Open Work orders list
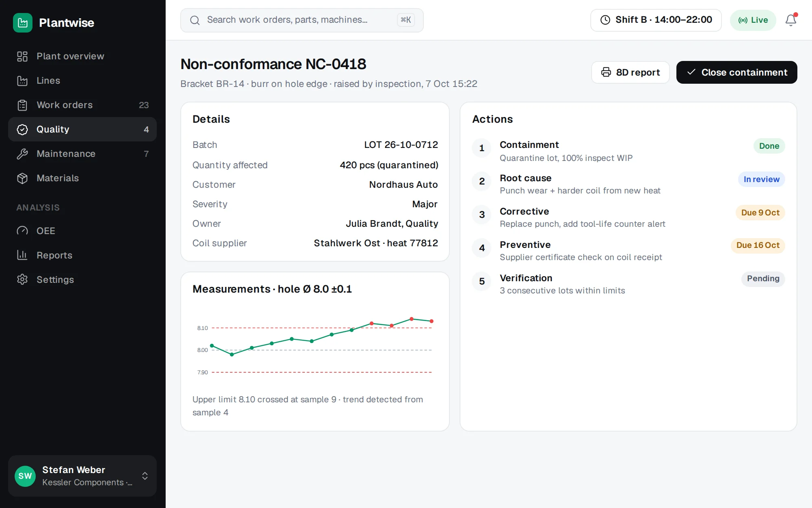 click(82, 105)
